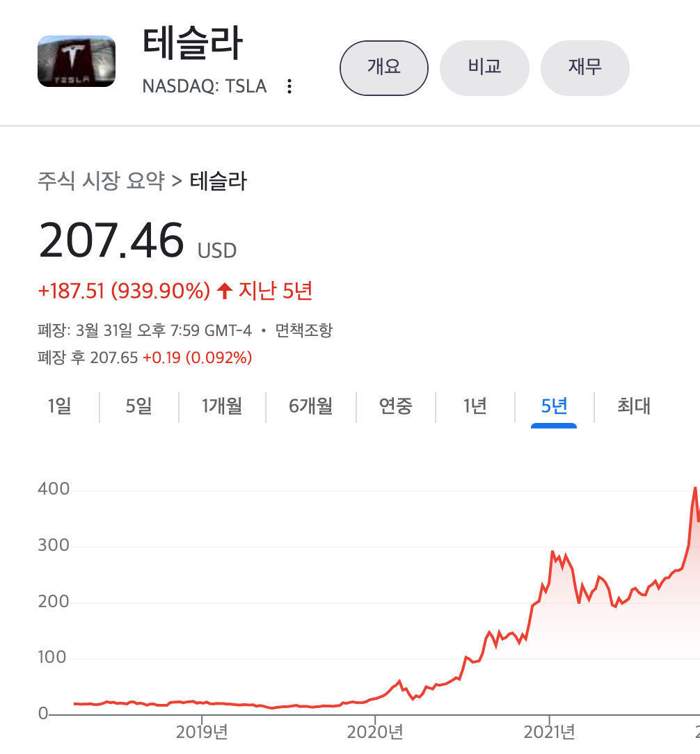The image size is (700, 754).
Task: Click the 테슬라 breadcrumb label
Action: pyautogui.click(x=218, y=181)
